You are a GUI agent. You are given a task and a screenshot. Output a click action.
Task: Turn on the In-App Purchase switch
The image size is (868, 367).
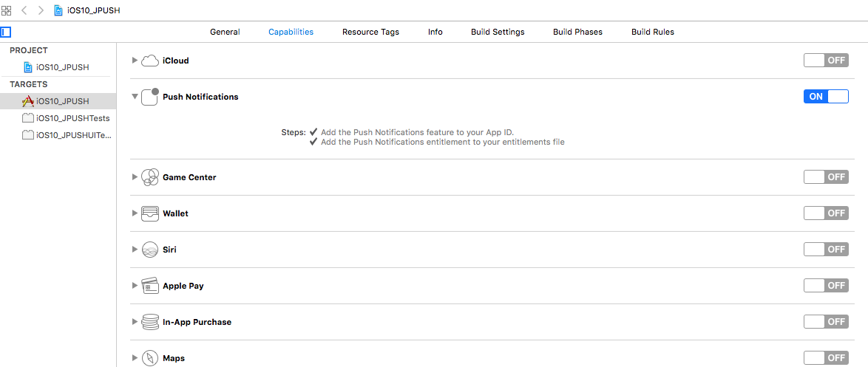pos(826,322)
